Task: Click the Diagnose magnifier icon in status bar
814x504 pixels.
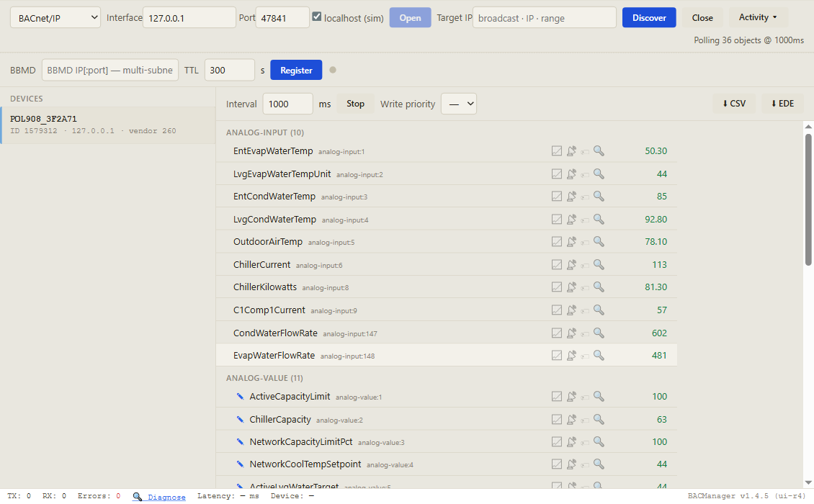Action: (137, 497)
